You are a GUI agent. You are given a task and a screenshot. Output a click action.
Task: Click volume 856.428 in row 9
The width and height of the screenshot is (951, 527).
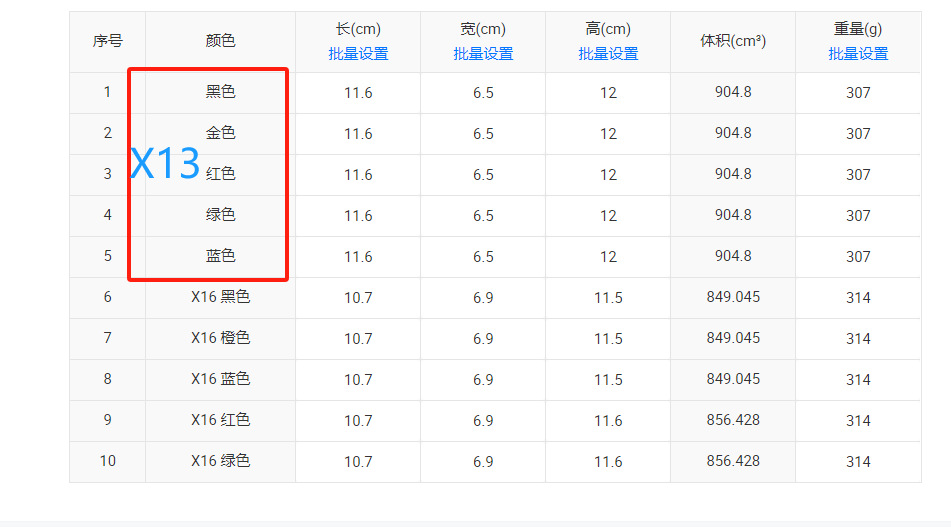733,420
